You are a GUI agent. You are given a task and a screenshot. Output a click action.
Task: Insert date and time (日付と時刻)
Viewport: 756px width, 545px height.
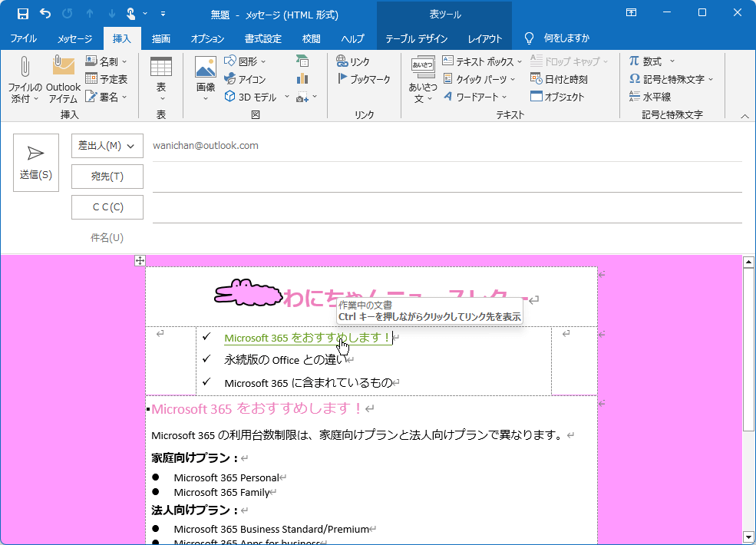[560, 78]
